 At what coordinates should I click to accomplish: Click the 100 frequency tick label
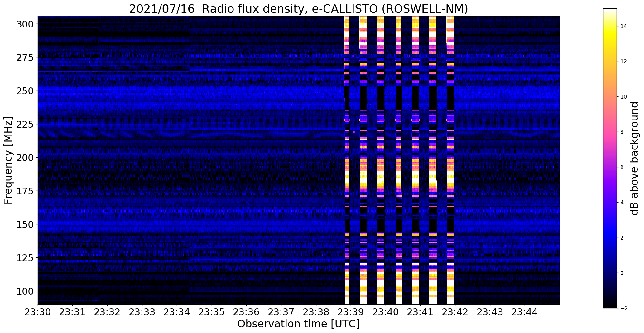click(x=25, y=291)
